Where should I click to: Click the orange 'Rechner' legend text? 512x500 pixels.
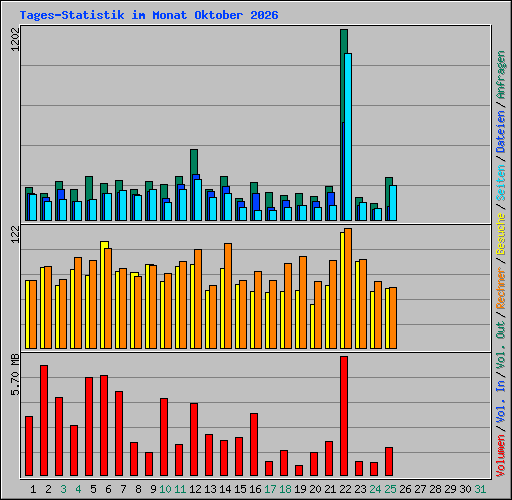[x=501, y=288]
